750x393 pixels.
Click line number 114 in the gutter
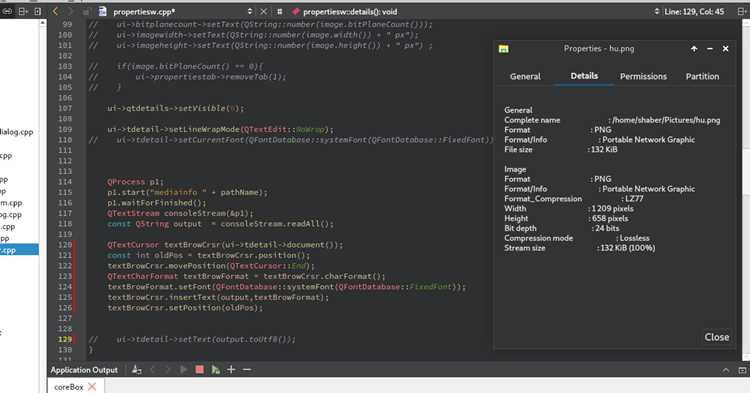point(65,182)
